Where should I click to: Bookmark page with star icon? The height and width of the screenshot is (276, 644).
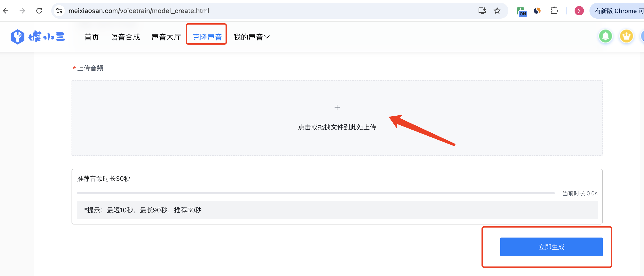point(497,11)
